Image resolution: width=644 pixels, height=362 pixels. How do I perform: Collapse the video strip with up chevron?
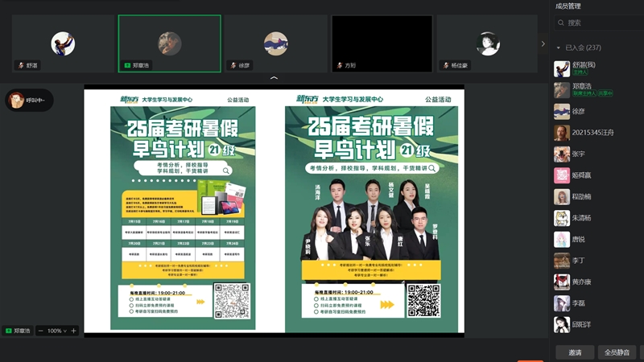point(274,77)
